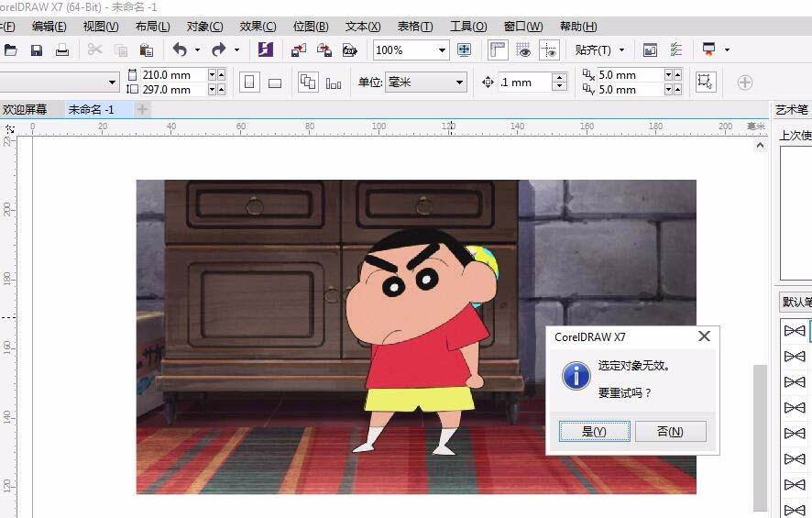
Task: Click the application launcher icon
Action: (x=709, y=50)
